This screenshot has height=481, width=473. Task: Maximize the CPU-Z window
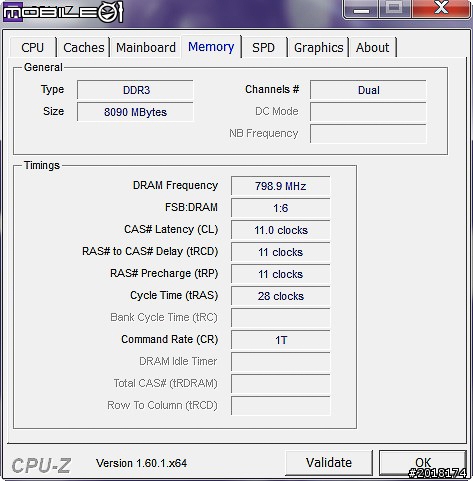click(395, 9)
